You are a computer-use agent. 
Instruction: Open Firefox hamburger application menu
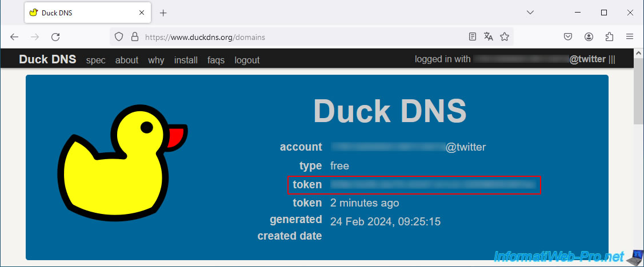pyautogui.click(x=630, y=37)
